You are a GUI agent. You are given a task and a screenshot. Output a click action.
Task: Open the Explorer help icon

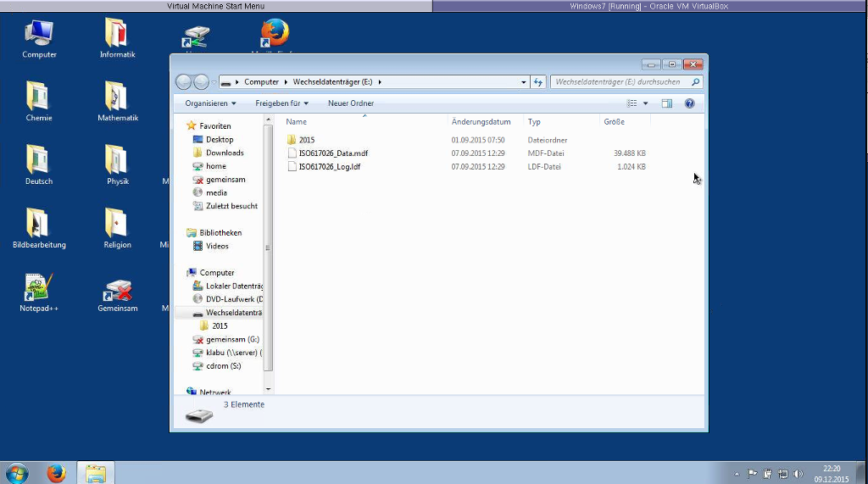[x=689, y=103]
